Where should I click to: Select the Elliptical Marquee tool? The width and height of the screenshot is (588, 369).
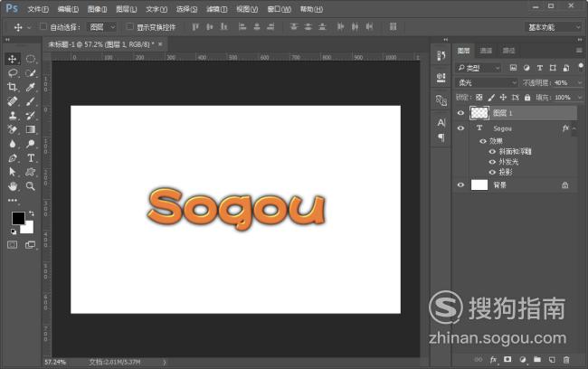click(31, 59)
